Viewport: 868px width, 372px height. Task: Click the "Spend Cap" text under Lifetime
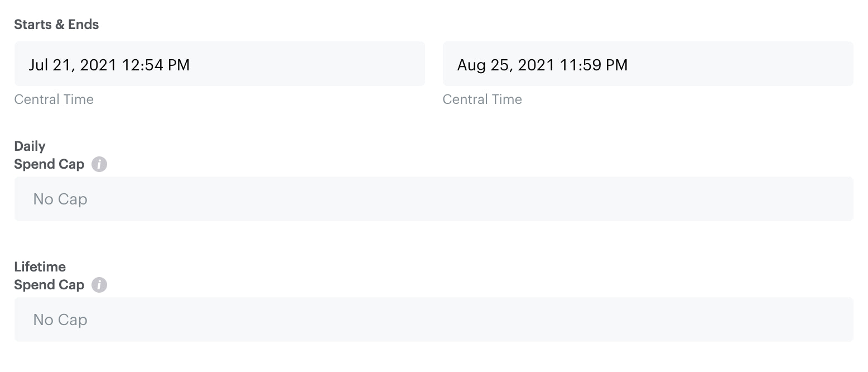tap(49, 285)
